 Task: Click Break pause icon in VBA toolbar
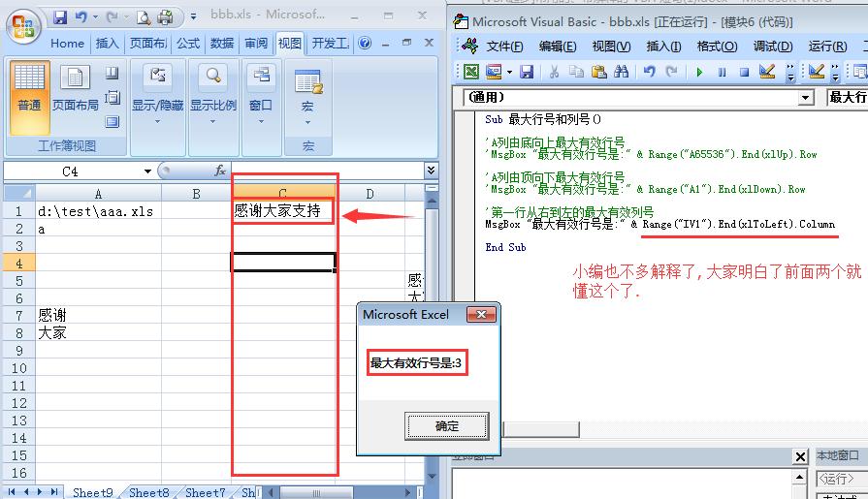click(x=722, y=72)
